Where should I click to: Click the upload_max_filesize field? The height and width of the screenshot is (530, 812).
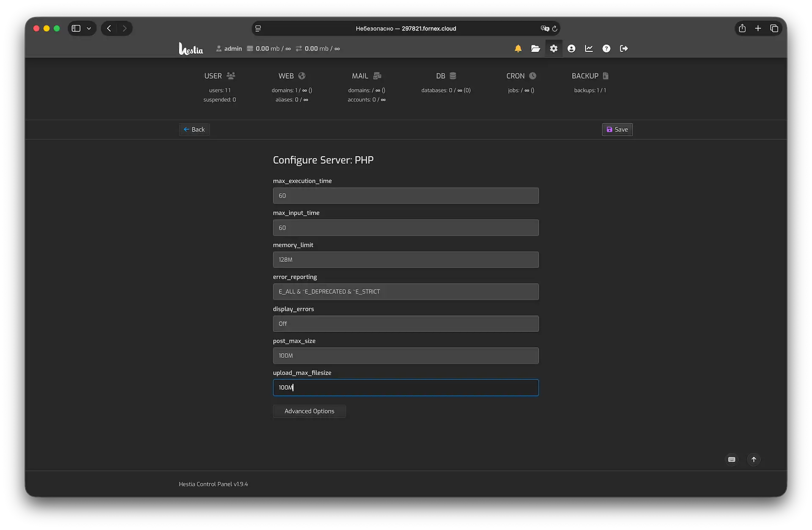coord(406,387)
